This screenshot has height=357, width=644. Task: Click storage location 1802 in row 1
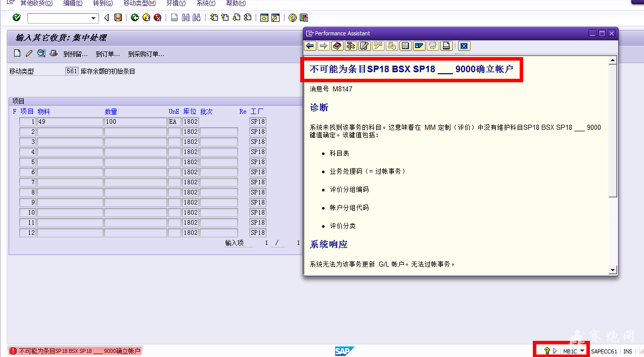(x=191, y=122)
